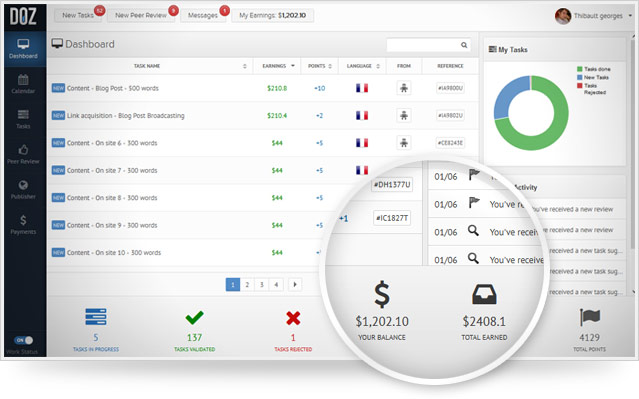Screen dimensions: 639x399
Task: Go to page 2 of tasks
Action: click(x=247, y=284)
